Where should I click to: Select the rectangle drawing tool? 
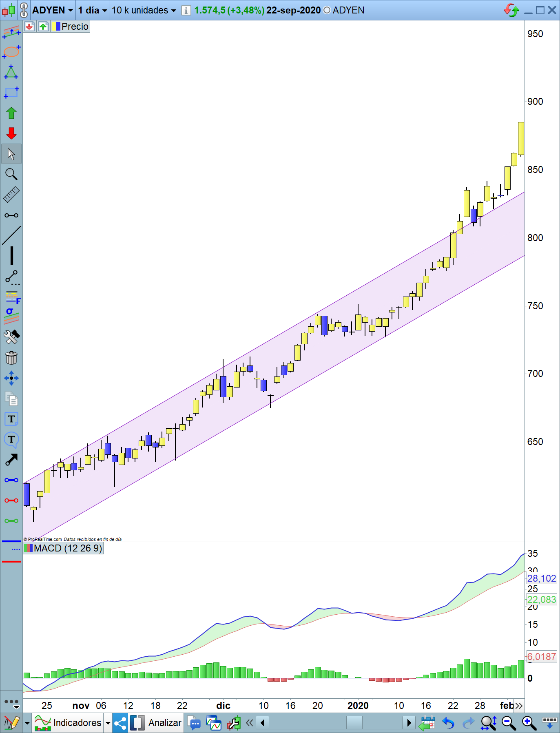coord(11,93)
